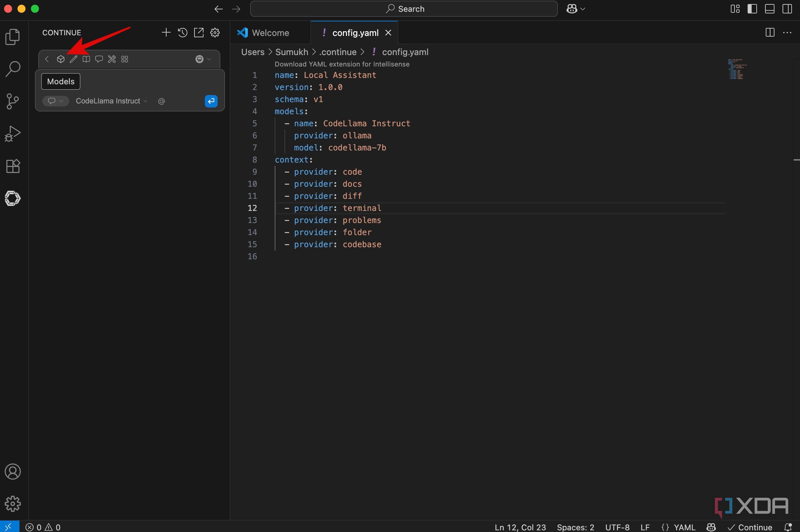Open the chat mode selector dropdown
Viewport: 800px width, 532px height.
click(56, 101)
